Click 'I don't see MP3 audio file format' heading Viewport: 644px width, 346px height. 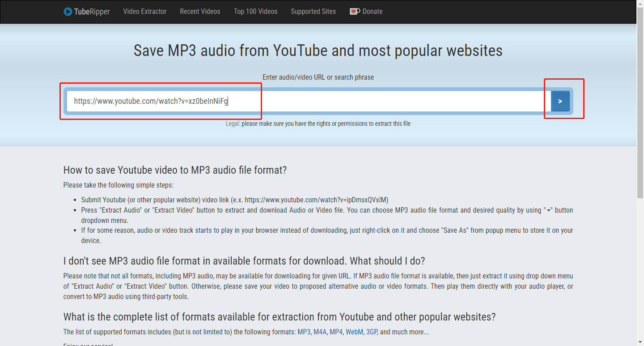click(244, 261)
